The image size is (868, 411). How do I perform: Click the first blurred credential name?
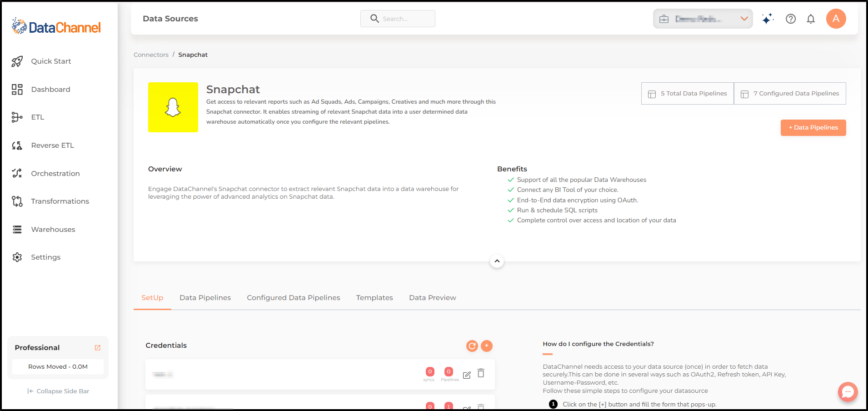pyautogui.click(x=163, y=375)
